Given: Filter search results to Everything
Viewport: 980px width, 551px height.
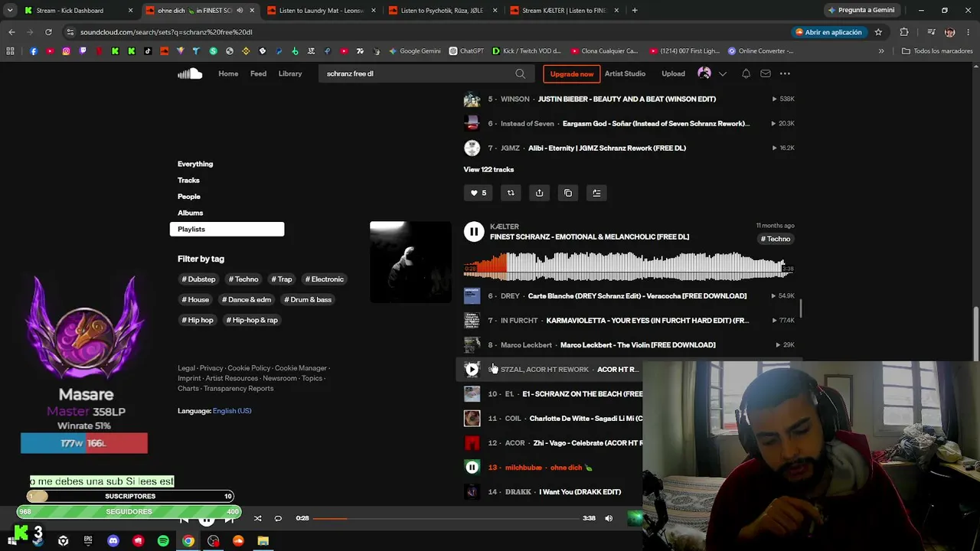Looking at the screenshot, I should [x=195, y=164].
